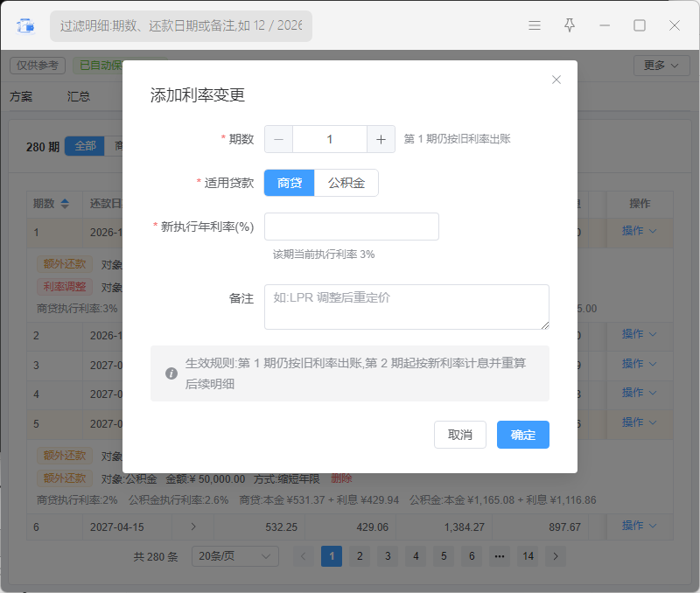Go to pagination page 4
700x593 pixels.
tap(416, 556)
